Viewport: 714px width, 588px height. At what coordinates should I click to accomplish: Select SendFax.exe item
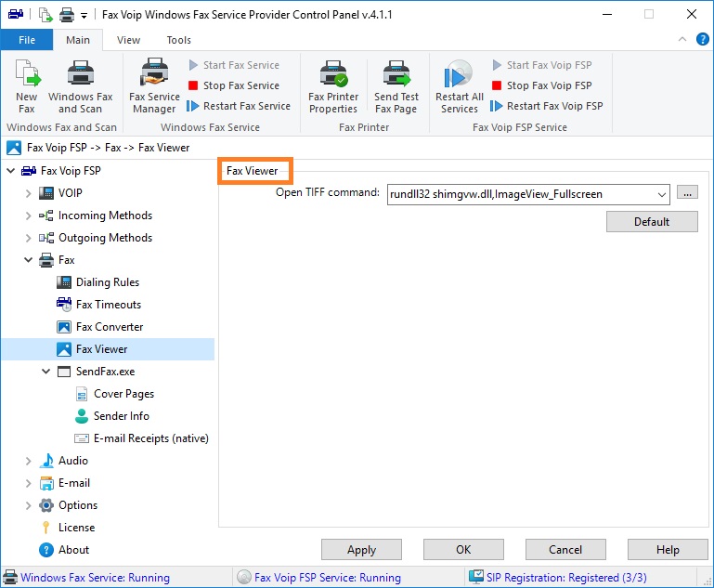[x=105, y=372]
